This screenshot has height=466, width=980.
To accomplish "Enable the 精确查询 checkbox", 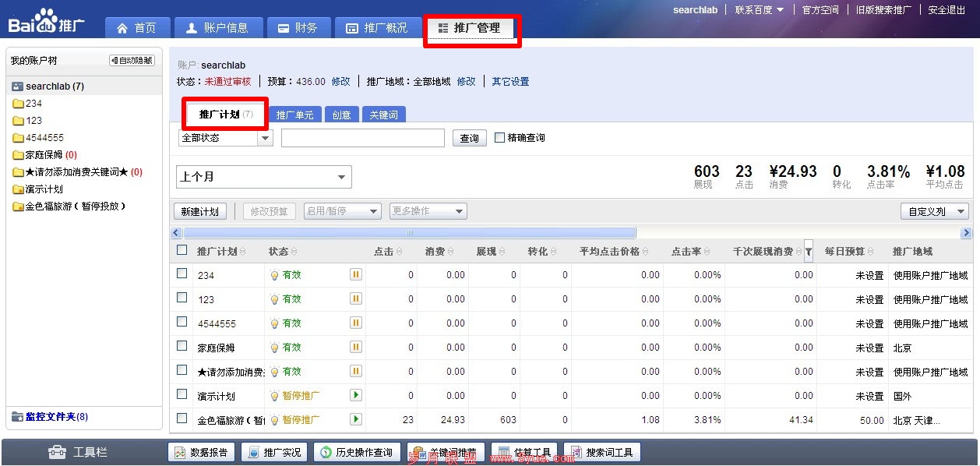I will point(500,138).
